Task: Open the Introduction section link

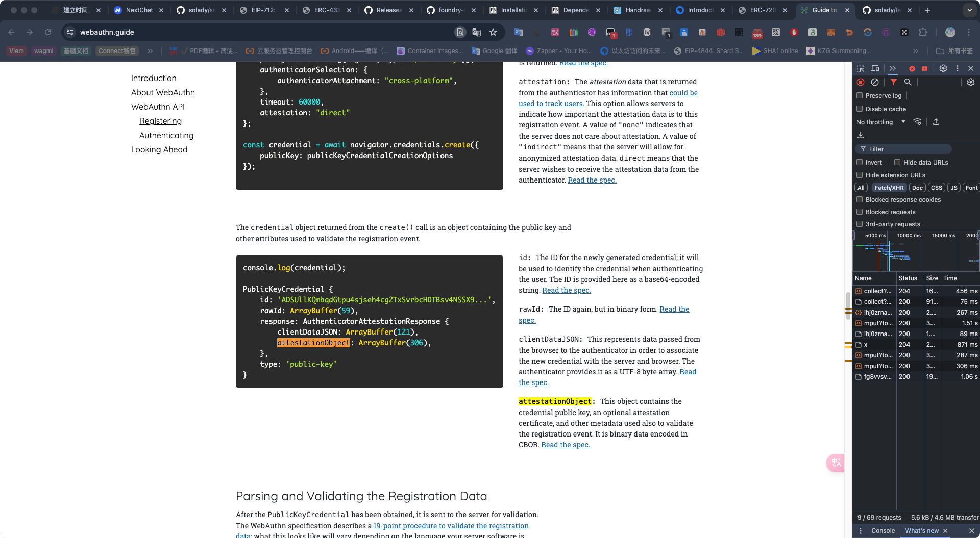Action: (x=154, y=78)
